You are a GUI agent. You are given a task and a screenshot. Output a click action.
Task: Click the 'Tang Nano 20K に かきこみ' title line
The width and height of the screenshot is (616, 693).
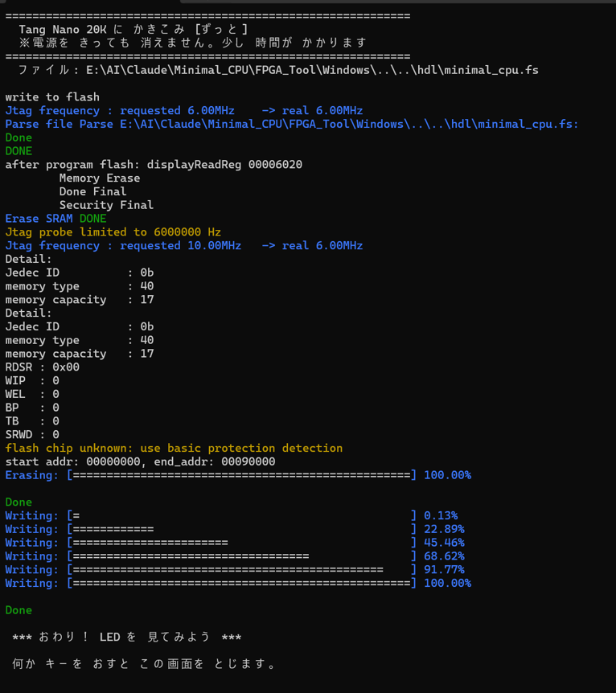[x=133, y=30]
